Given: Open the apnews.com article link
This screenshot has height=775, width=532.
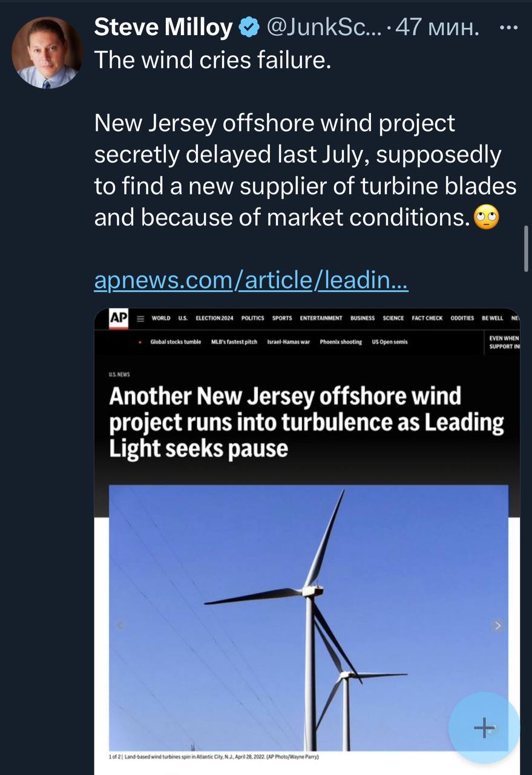Looking at the screenshot, I should tap(251, 280).
